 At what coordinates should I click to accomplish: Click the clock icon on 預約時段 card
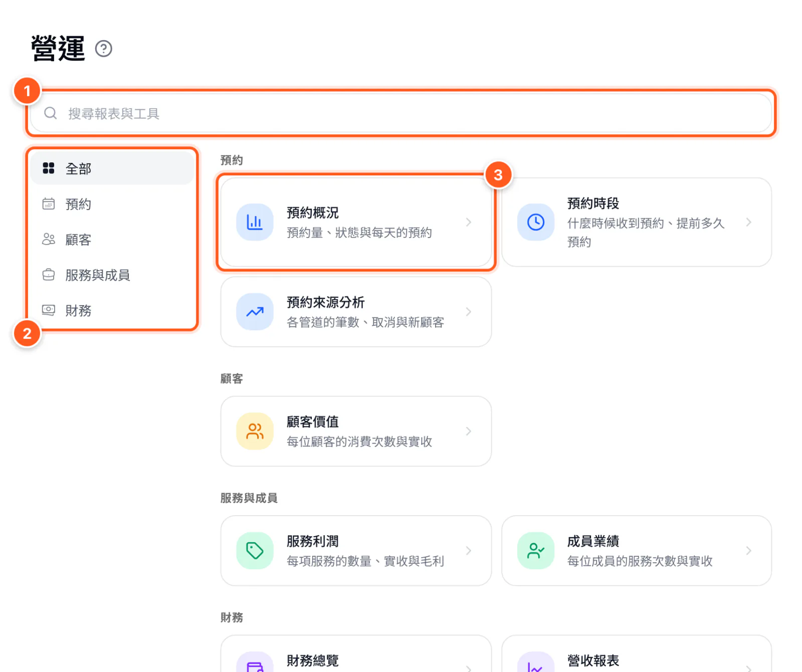pyautogui.click(x=536, y=222)
